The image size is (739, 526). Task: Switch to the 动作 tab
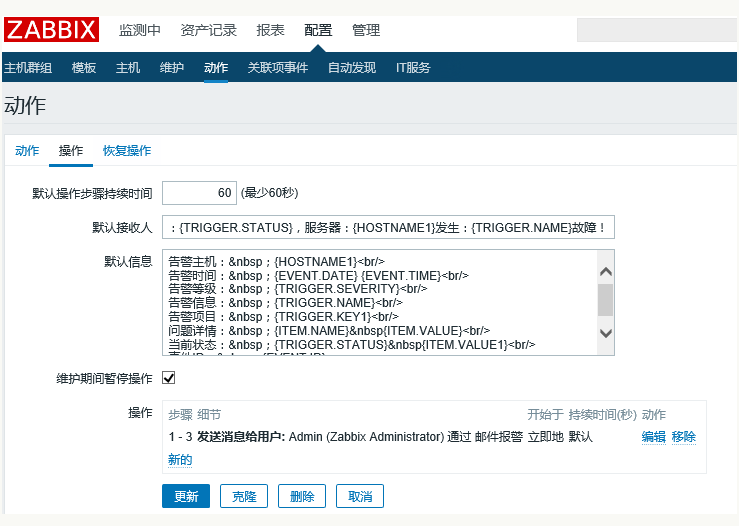coord(27,151)
